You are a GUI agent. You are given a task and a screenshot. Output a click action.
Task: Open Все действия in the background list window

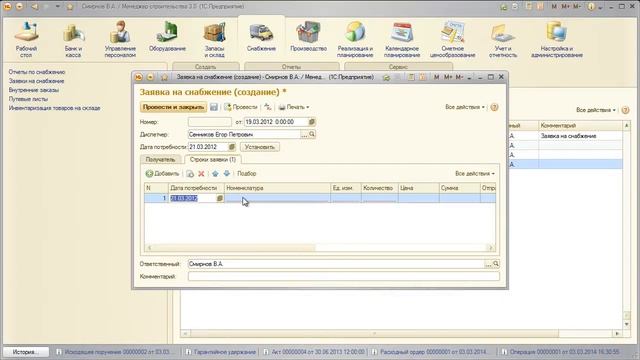(x=596, y=110)
